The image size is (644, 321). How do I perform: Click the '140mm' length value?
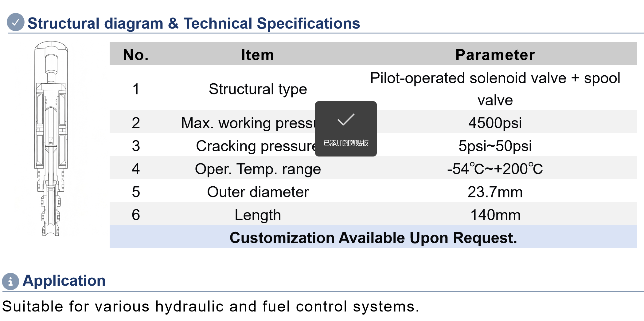495,215
